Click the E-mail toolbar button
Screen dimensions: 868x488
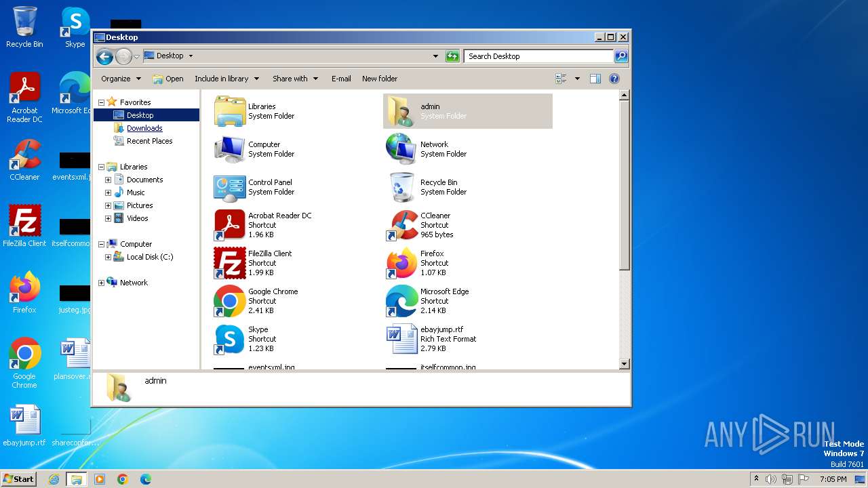click(x=341, y=79)
